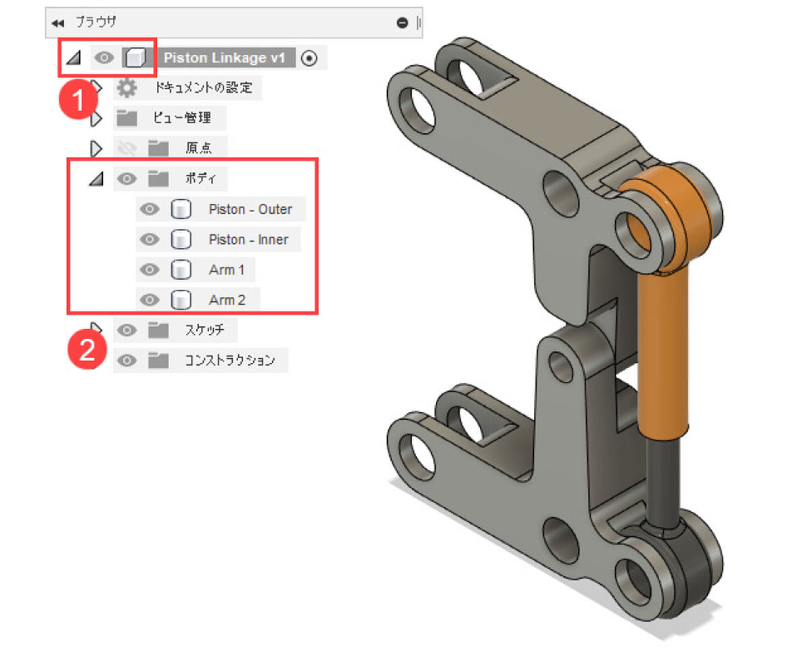
Task: Click the browser panel minus options icon
Action: pyautogui.click(x=403, y=23)
